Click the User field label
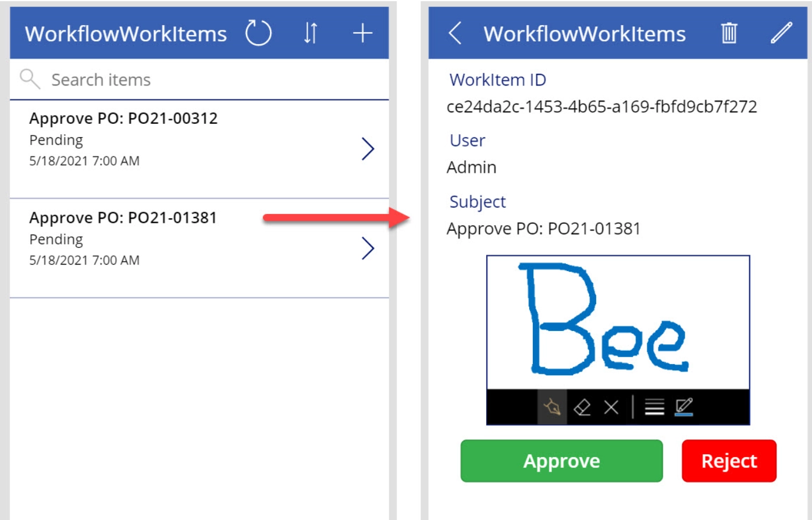This screenshot has width=812, height=520. (467, 141)
